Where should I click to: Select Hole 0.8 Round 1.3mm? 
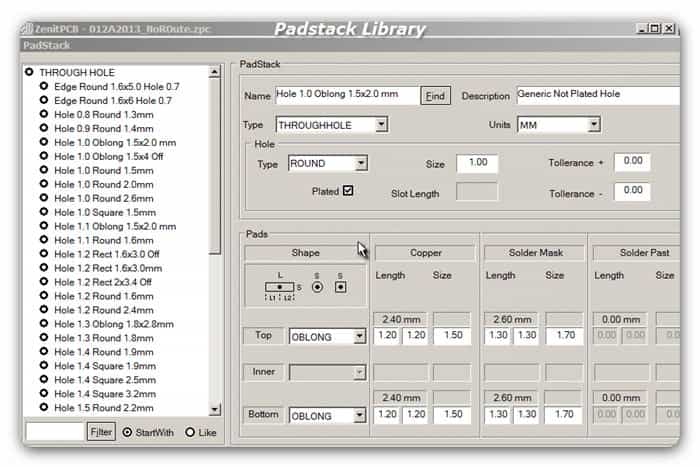104,115
